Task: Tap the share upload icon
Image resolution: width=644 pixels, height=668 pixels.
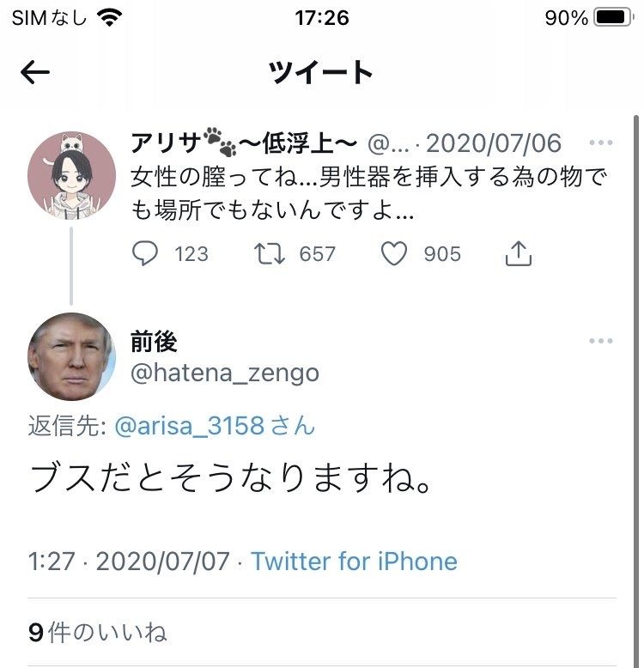Action: tap(519, 253)
